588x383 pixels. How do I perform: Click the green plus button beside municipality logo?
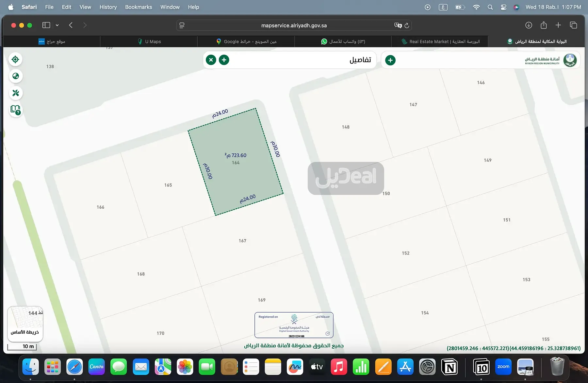point(390,60)
